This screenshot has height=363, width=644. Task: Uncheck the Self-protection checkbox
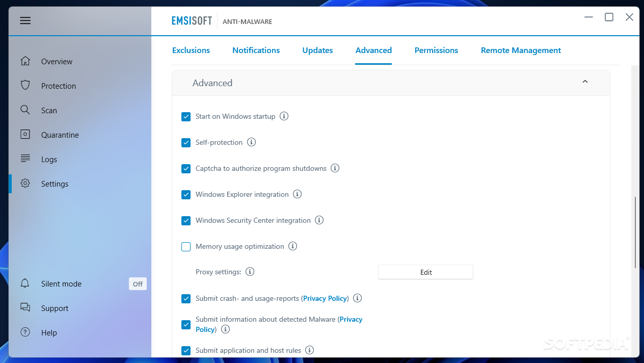pos(186,143)
